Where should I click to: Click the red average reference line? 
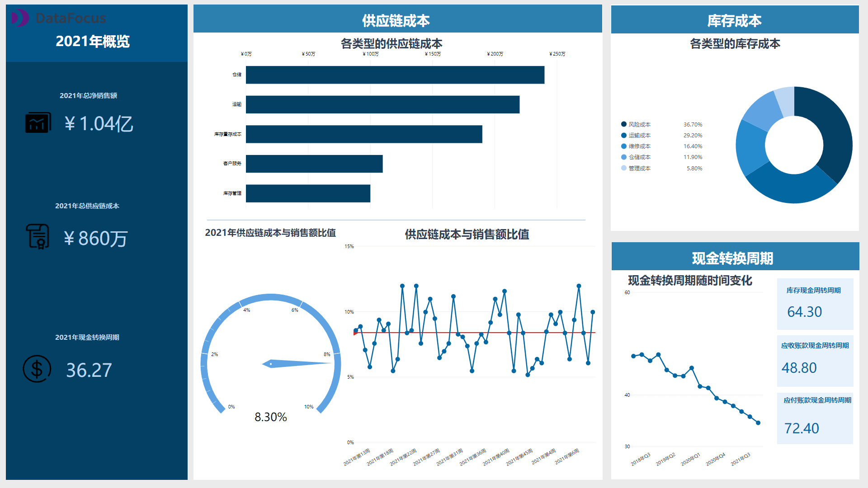475,333
